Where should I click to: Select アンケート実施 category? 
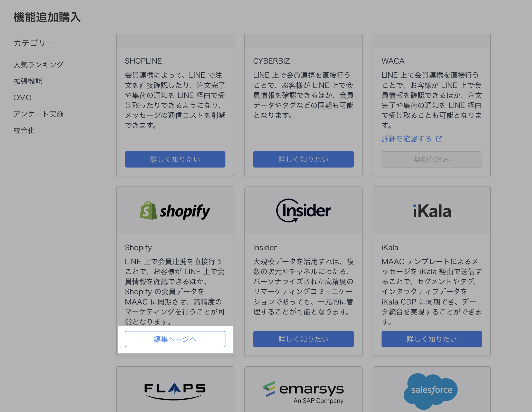coord(39,114)
